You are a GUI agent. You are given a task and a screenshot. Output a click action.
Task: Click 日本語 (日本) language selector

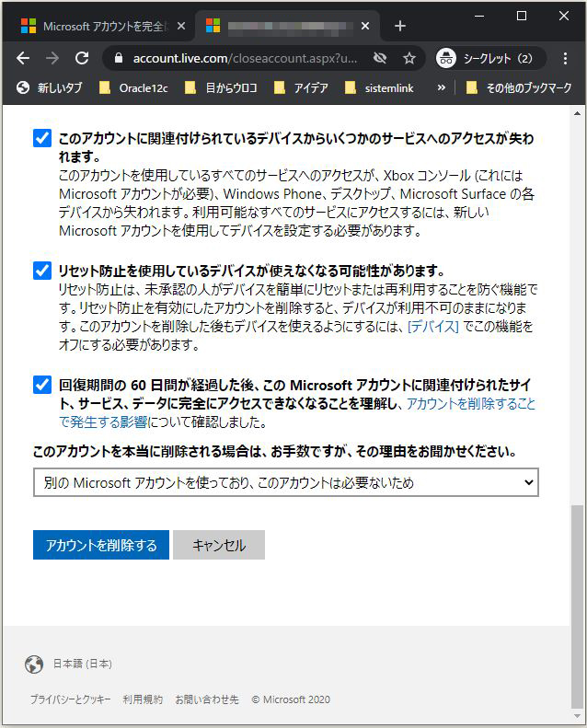82,664
